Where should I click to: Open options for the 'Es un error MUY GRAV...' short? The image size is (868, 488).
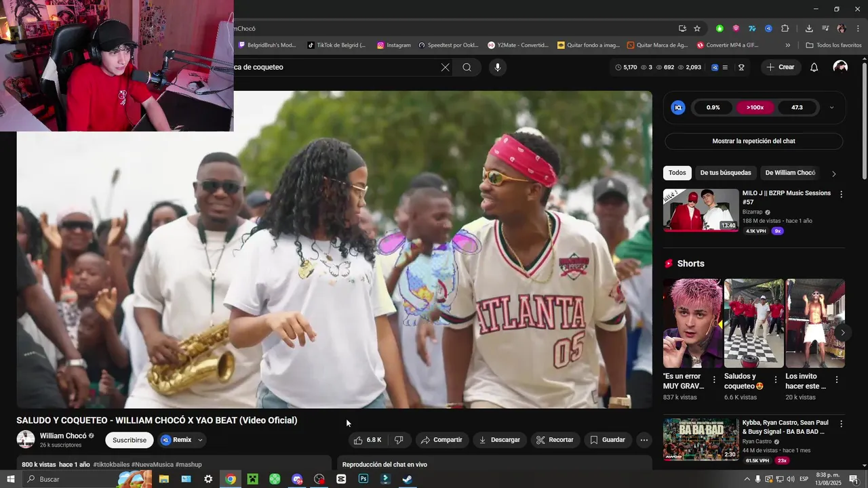(x=714, y=380)
